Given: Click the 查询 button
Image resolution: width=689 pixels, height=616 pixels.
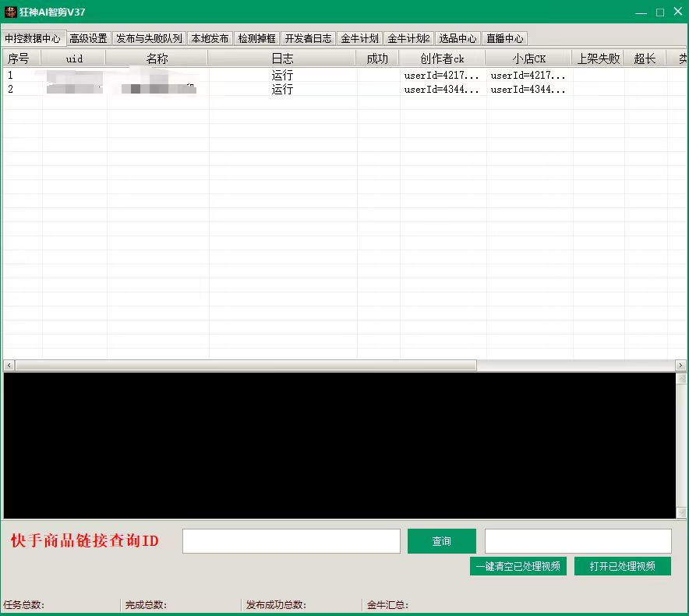Looking at the screenshot, I should 442,541.
